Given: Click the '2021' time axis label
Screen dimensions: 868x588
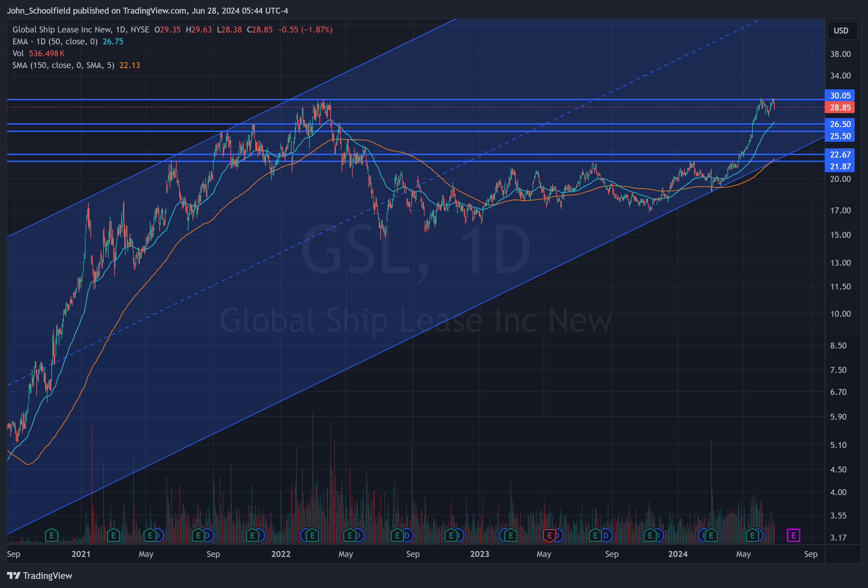Looking at the screenshot, I should tap(81, 554).
